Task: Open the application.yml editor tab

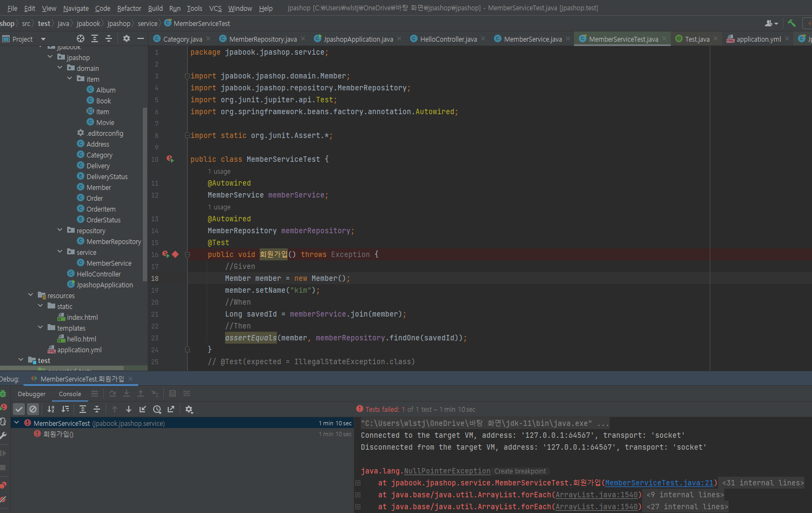Action: (x=758, y=39)
